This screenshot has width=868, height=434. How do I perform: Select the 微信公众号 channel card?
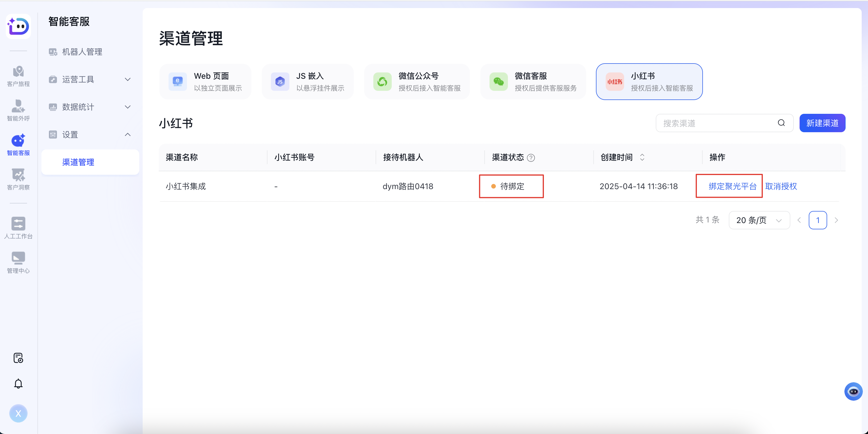417,81
